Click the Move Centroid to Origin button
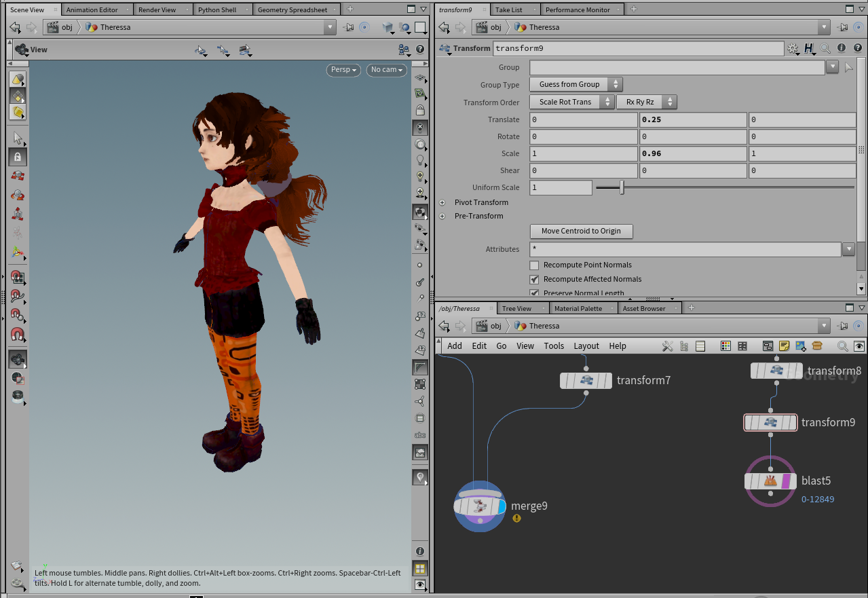This screenshot has height=598, width=868. (581, 231)
